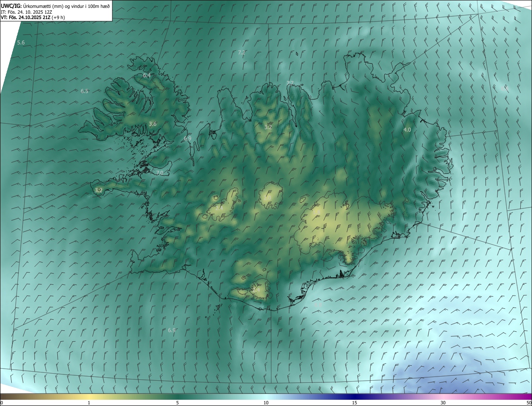Click the "VT: Fös. 24.10.2025 21Z (+9 h)" line
The height and width of the screenshot is (406, 532).
[x=33, y=17]
